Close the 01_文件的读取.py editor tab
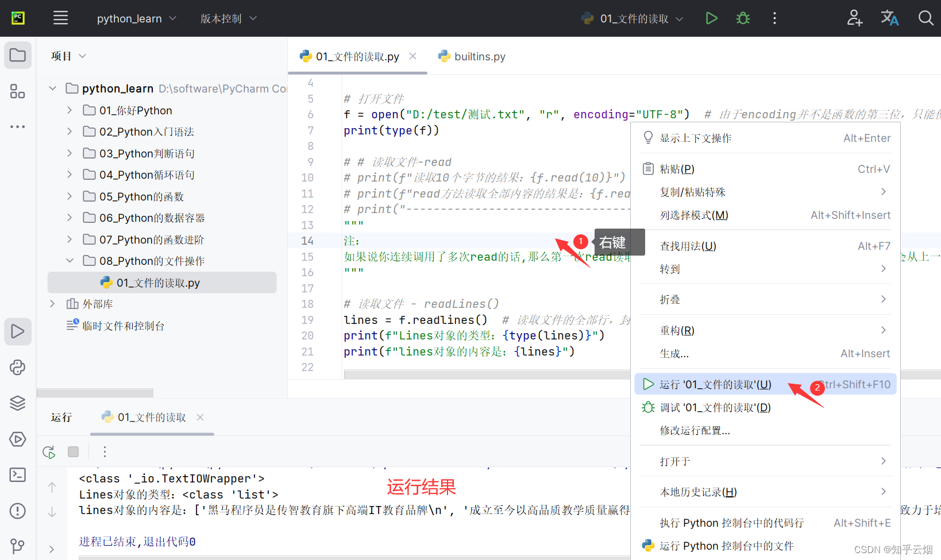Image resolution: width=941 pixels, height=560 pixels. [x=412, y=56]
